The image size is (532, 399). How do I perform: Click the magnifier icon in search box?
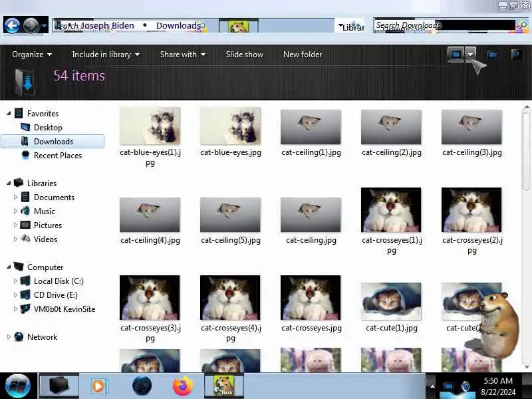coord(523,26)
